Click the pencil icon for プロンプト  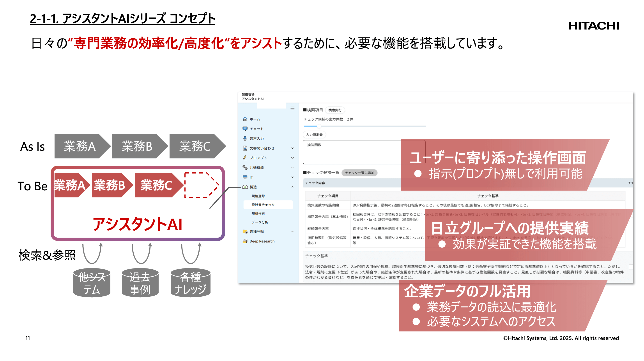245,158
